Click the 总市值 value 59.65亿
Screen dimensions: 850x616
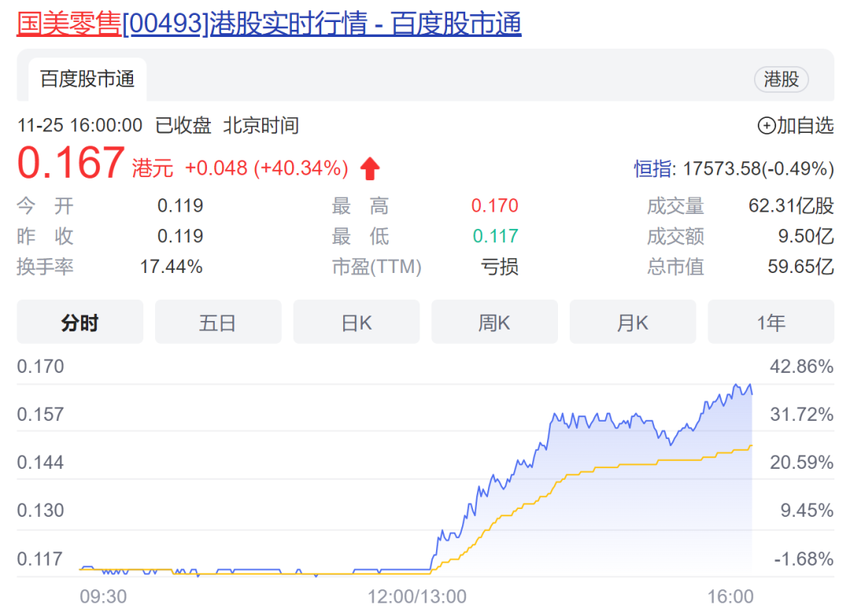pyautogui.click(x=800, y=267)
